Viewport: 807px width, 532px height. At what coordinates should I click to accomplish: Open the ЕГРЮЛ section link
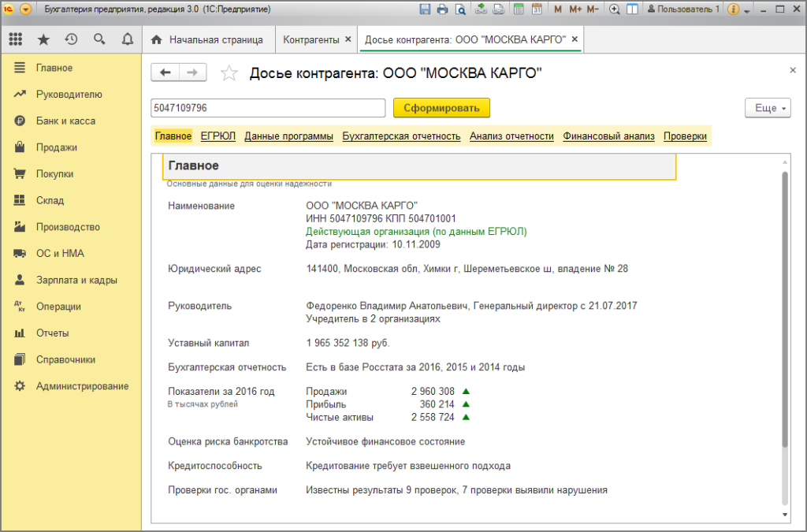(218, 136)
